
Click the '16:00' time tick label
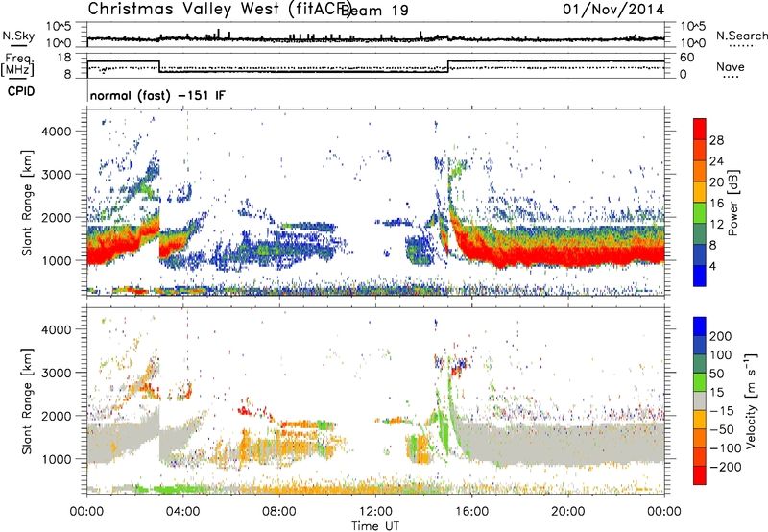(471, 512)
